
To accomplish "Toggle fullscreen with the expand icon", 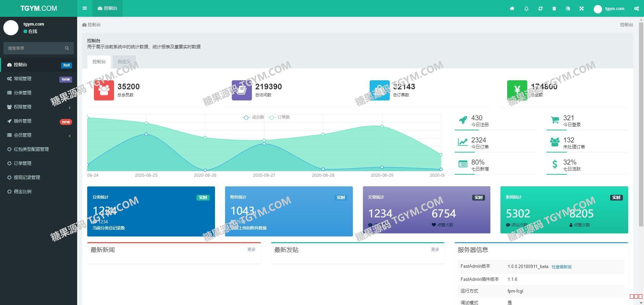I will (582, 9).
